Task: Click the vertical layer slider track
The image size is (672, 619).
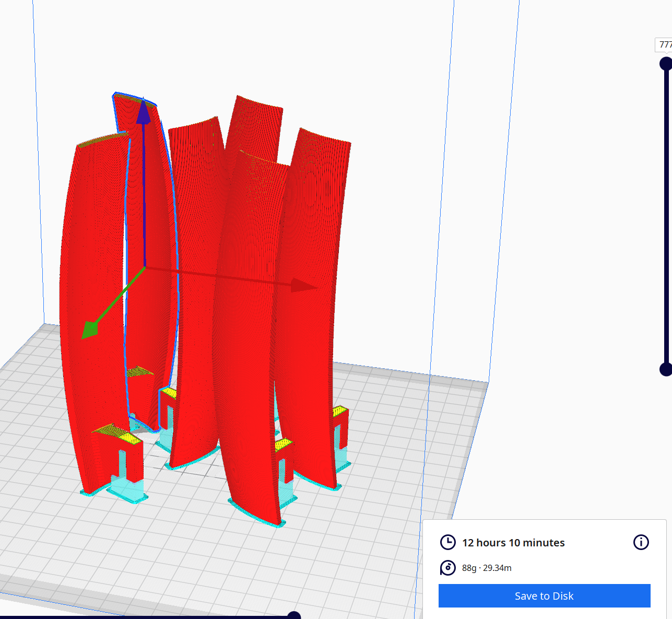Action: coord(666,216)
